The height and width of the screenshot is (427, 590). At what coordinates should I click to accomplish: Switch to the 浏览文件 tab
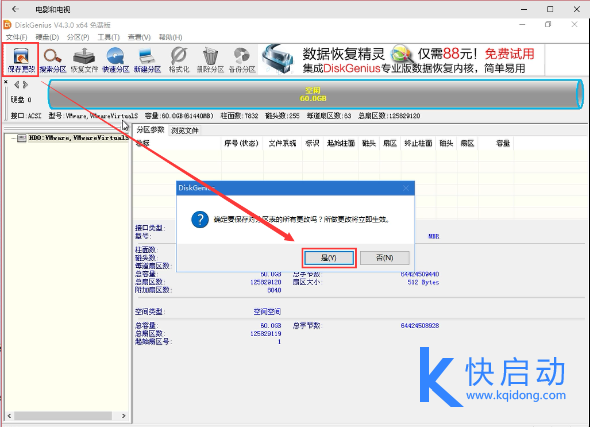(x=184, y=131)
